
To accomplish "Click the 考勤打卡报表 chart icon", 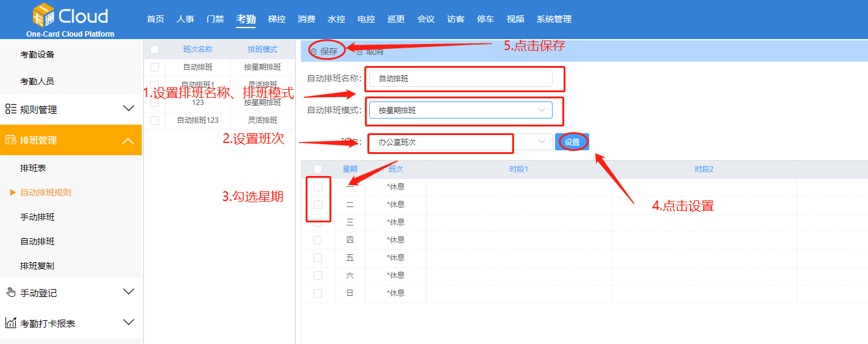I will [10, 323].
